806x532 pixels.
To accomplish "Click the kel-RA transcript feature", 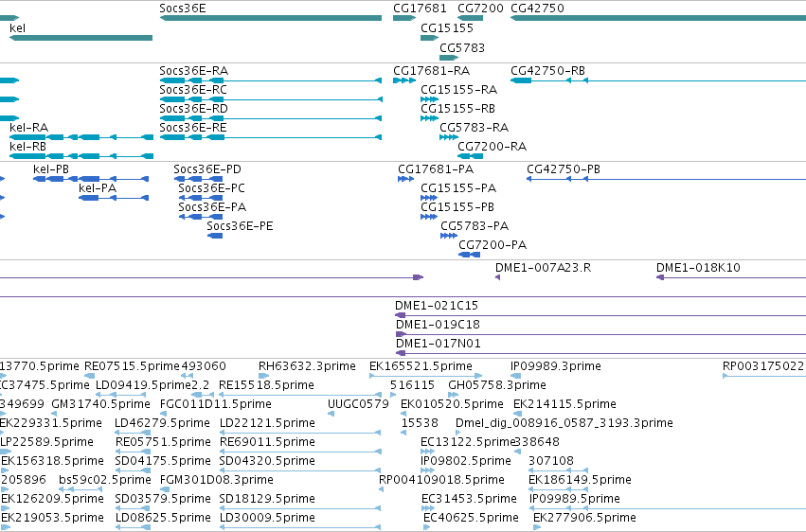I will [x=81, y=137].
